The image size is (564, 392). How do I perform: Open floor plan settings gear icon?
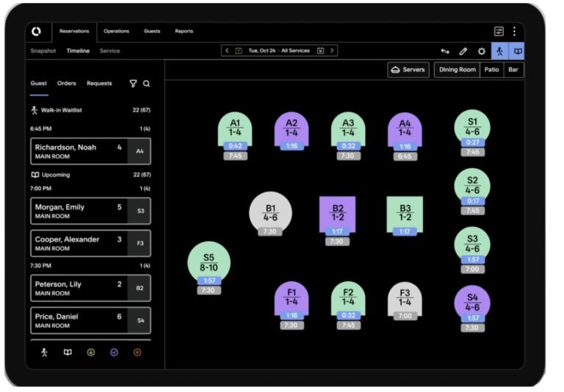pyautogui.click(x=482, y=51)
